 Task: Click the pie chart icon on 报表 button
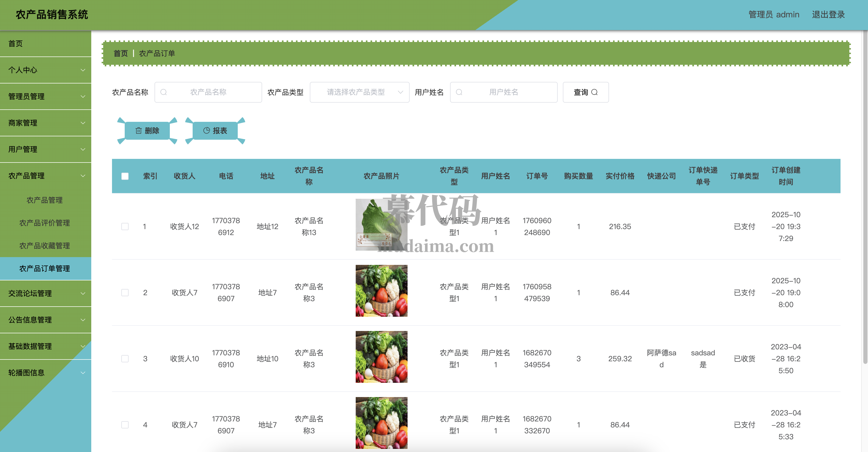[x=207, y=131]
